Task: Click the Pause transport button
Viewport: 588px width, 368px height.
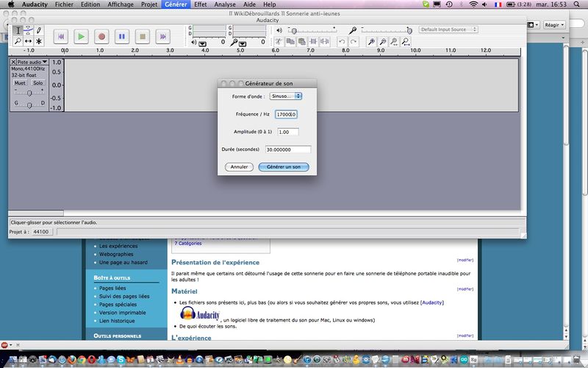Action: click(x=123, y=35)
